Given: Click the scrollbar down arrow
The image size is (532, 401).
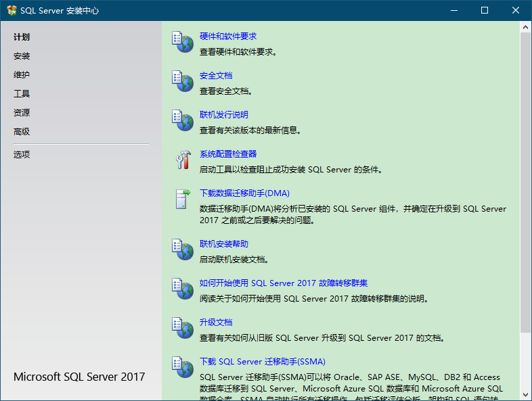Looking at the screenshot, I should tap(525, 395).
